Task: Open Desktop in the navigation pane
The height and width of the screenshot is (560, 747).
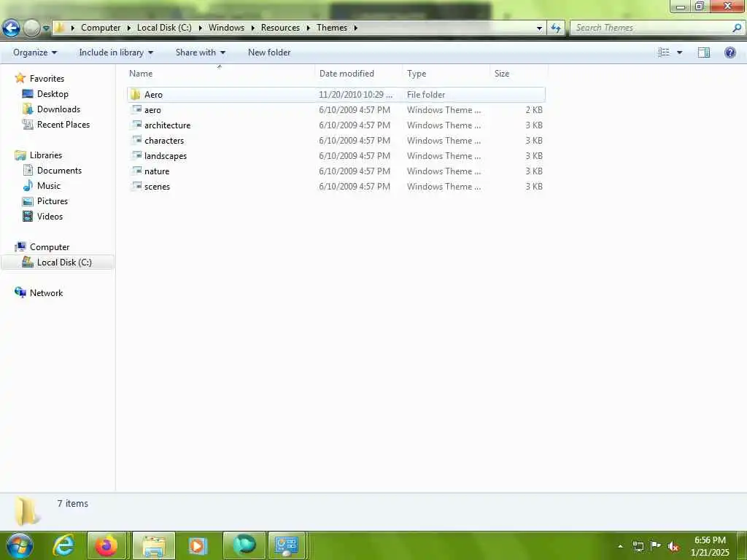Action: tap(53, 94)
